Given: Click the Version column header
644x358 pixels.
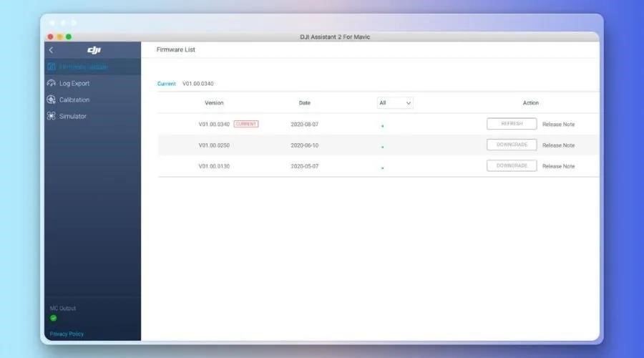Looking at the screenshot, I should (x=214, y=103).
